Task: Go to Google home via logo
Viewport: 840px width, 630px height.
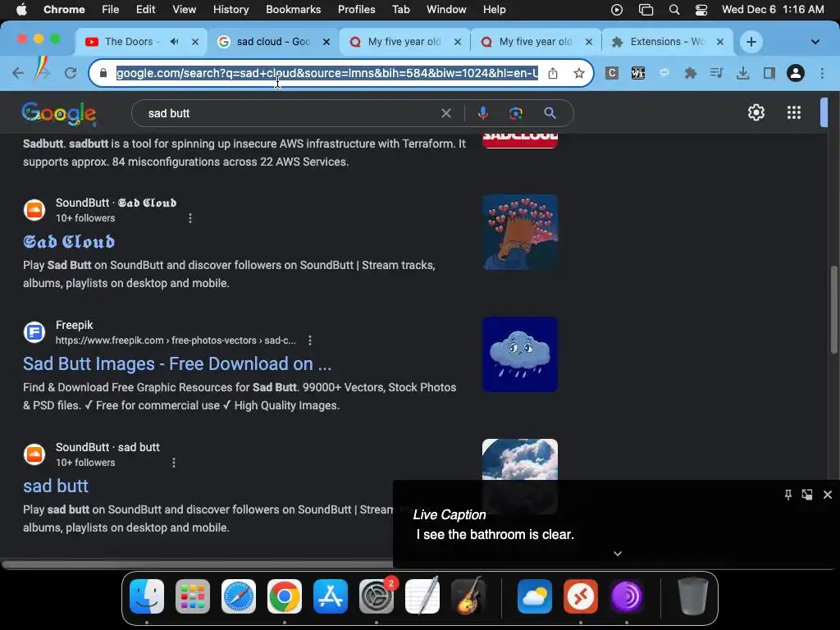Action: point(59,113)
